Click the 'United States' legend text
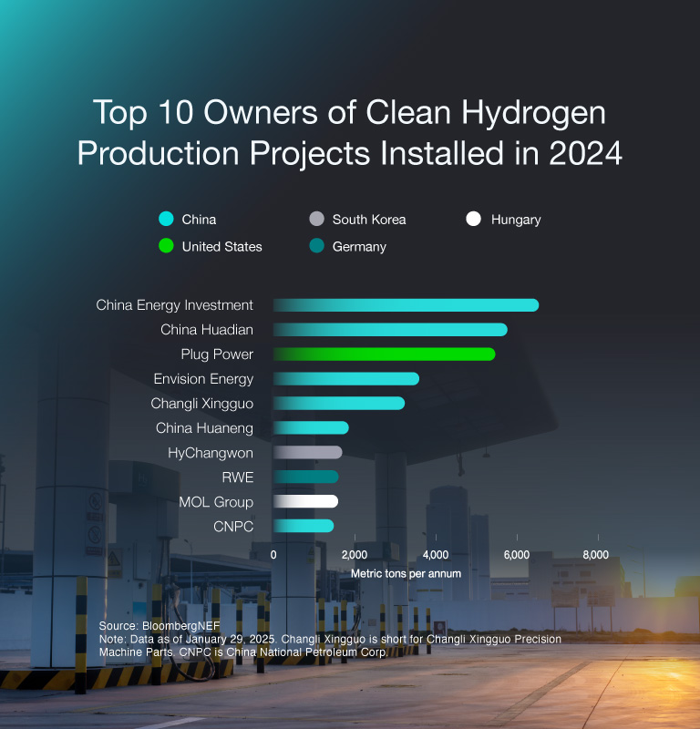The height and width of the screenshot is (729, 700). 221,246
